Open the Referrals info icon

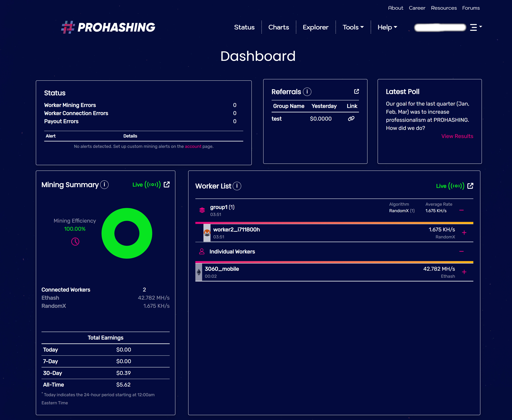307,92
